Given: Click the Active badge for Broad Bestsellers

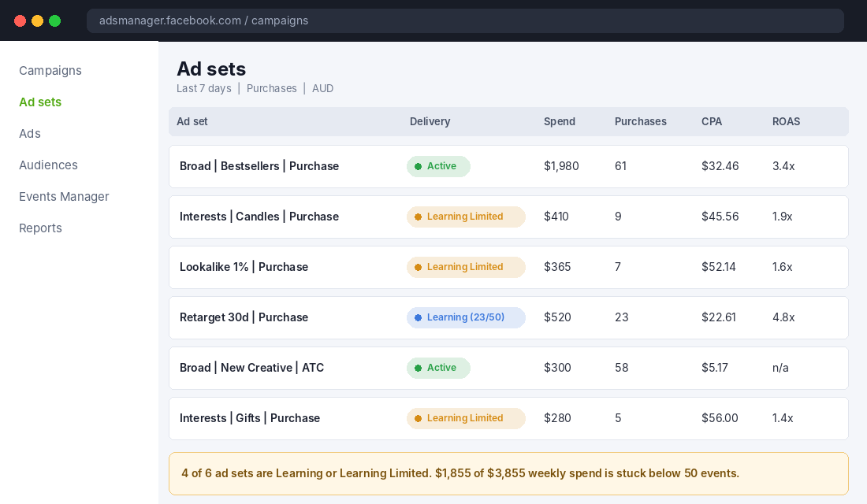Looking at the screenshot, I should [x=438, y=166].
